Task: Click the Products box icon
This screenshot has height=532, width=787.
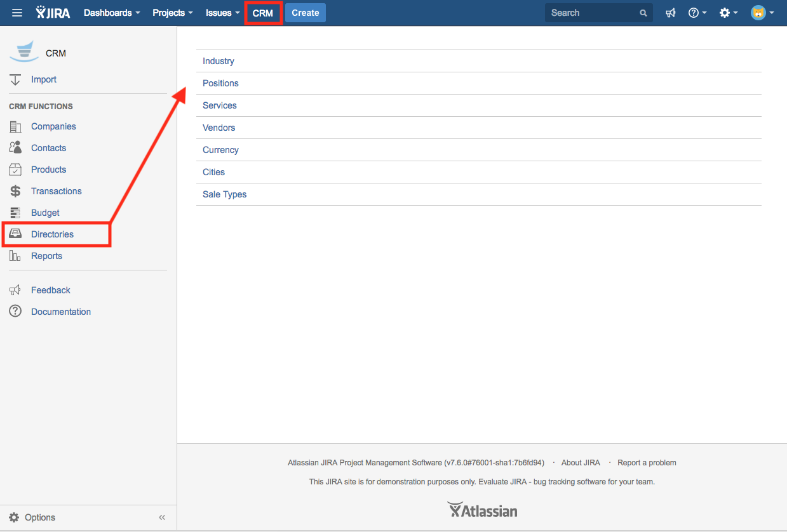Action: point(16,170)
